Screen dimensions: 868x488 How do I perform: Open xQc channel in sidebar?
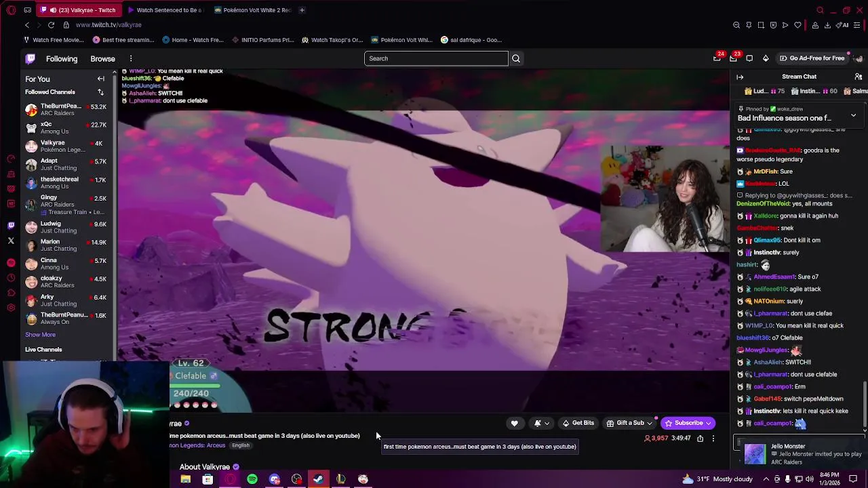tap(66, 128)
